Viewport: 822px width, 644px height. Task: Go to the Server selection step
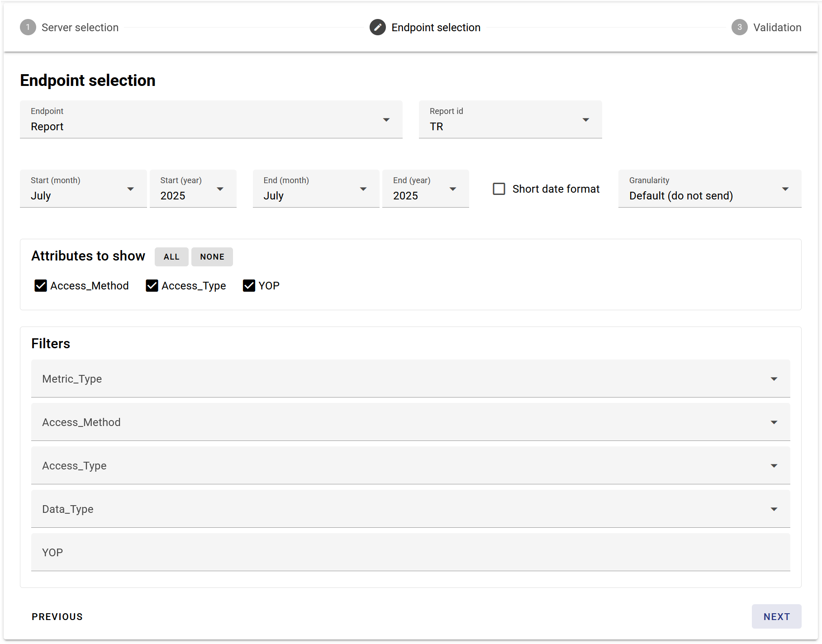(80, 28)
